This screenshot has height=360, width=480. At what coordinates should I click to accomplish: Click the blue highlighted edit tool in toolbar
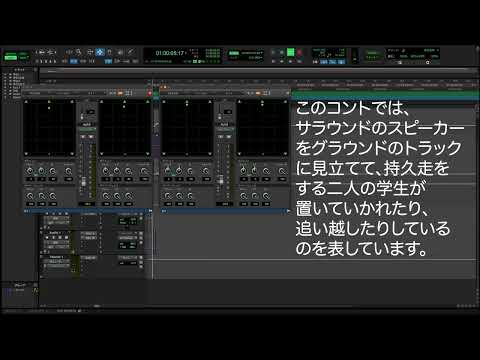pos(100,52)
